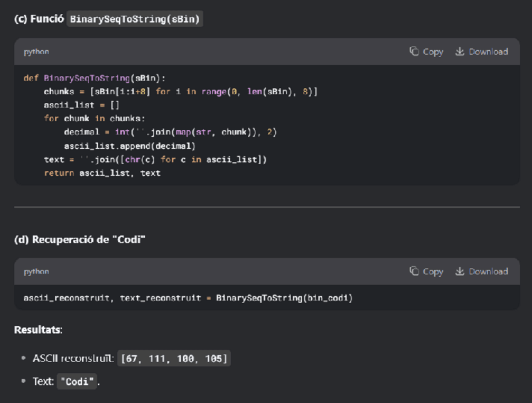Click the ascii_reconstruit assignment code line
The width and height of the screenshot is (532, 403).
tap(188, 298)
